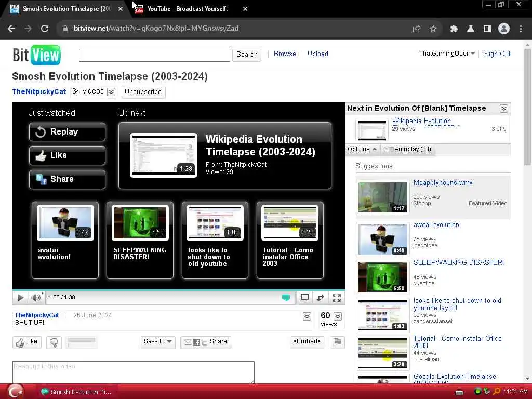Click the comment response text box

pyautogui.click(x=134, y=373)
